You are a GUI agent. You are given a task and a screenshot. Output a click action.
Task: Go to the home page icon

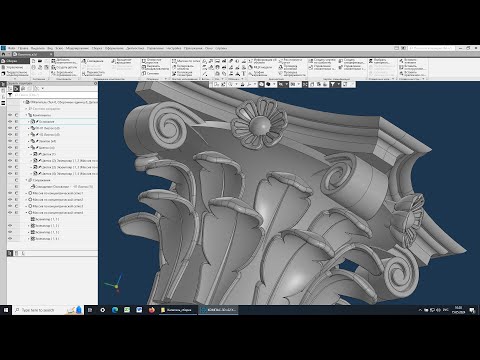point(3,54)
